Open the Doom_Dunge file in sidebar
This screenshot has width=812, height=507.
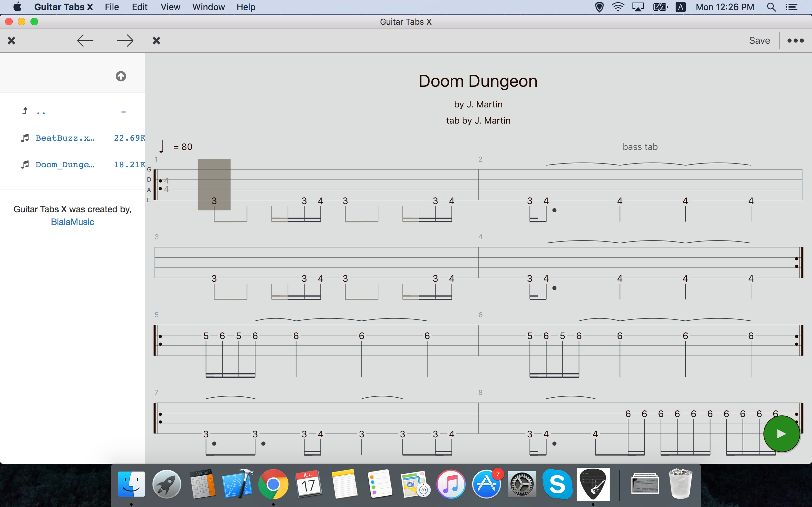[x=65, y=165]
